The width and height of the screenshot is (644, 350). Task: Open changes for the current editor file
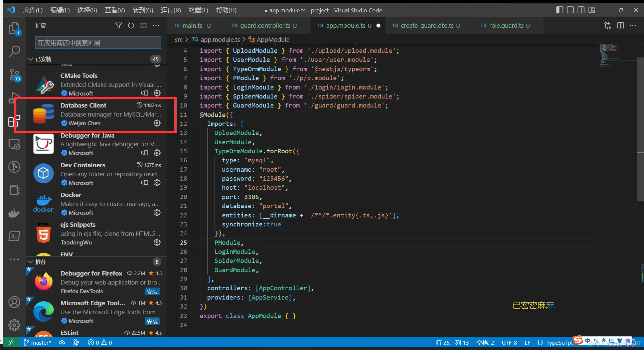pyautogui.click(x=608, y=26)
